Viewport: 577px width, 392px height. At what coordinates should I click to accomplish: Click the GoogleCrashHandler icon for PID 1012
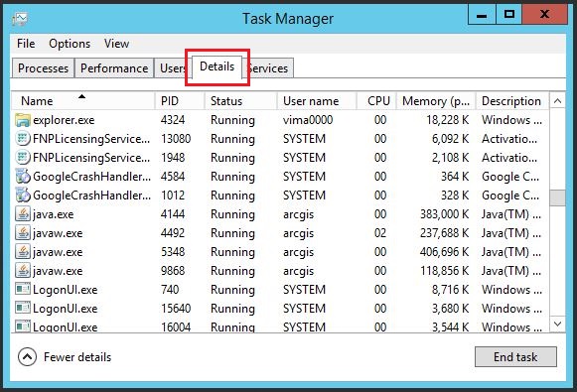[x=23, y=196]
